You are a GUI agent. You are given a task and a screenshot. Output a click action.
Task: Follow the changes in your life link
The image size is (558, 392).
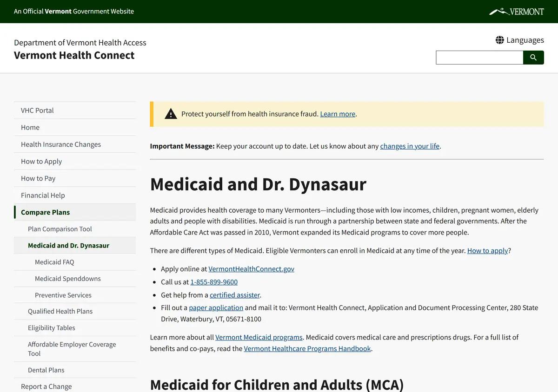410,146
